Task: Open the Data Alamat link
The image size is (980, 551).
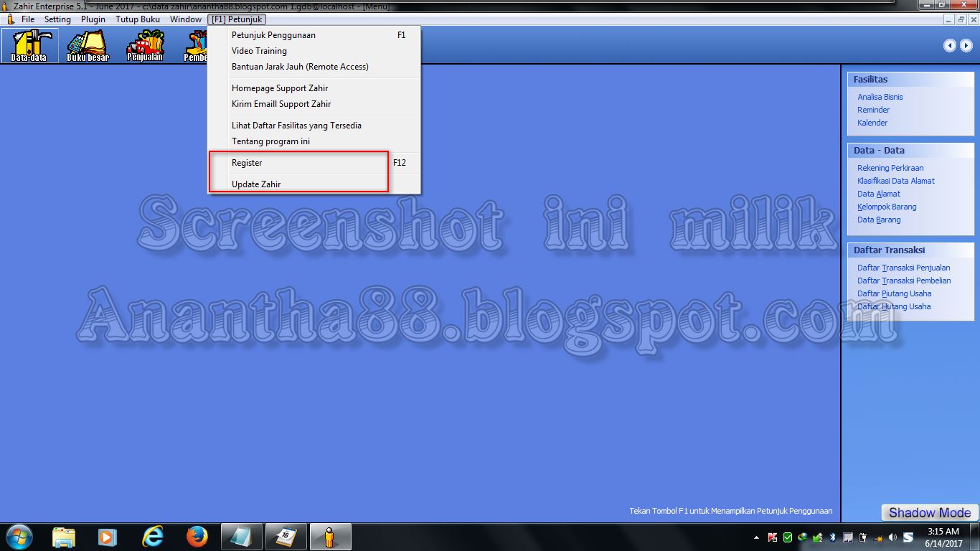Action: click(879, 194)
